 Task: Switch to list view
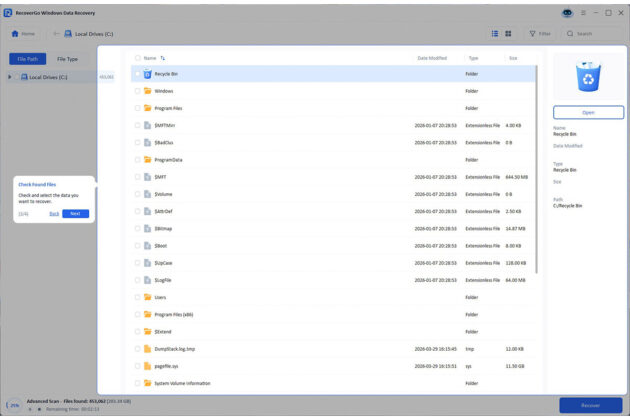pos(495,34)
